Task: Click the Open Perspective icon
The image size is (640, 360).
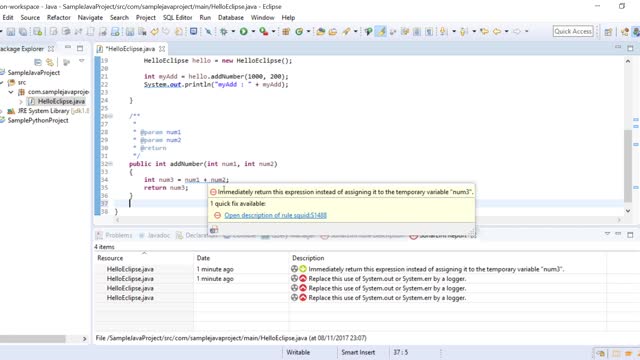Action: (609, 32)
